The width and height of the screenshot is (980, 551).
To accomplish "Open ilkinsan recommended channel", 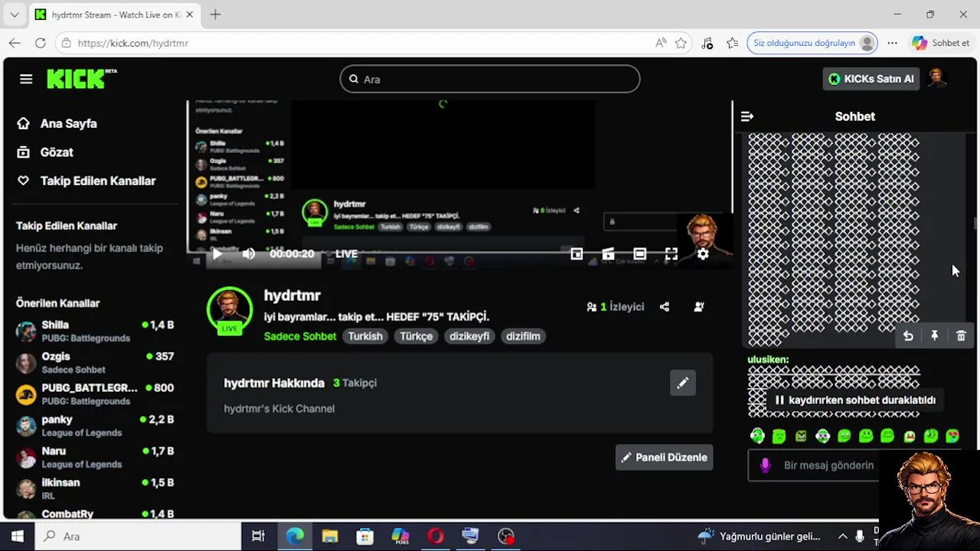I will pyautogui.click(x=96, y=488).
